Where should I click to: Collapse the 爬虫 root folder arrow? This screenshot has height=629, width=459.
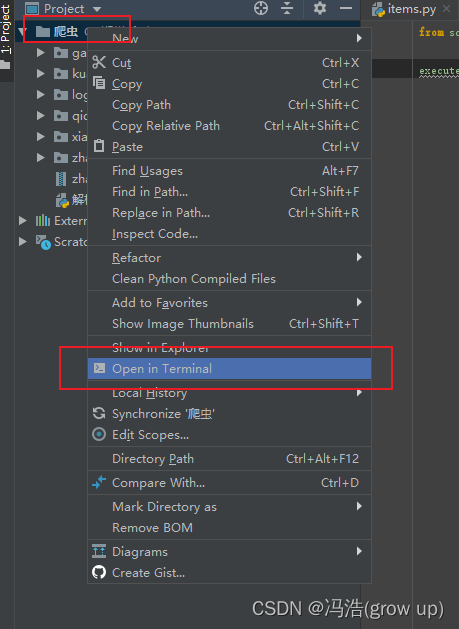[x=22, y=31]
